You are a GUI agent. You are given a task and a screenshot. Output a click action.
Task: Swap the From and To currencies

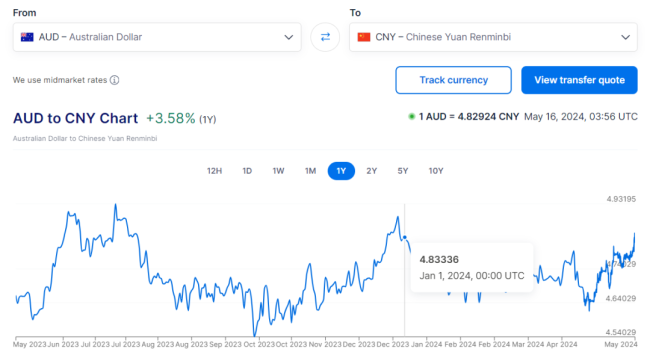click(x=325, y=37)
